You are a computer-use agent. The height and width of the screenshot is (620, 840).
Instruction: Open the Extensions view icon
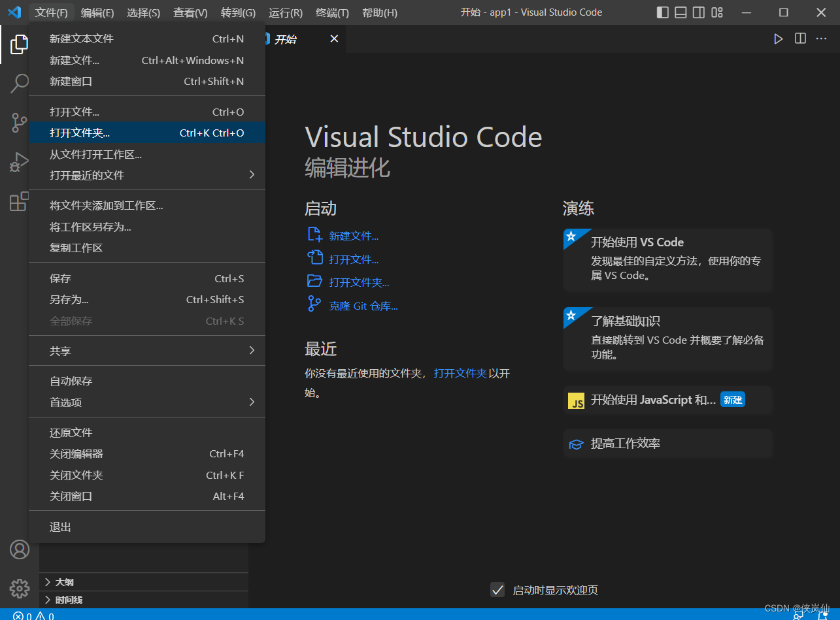point(19,201)
